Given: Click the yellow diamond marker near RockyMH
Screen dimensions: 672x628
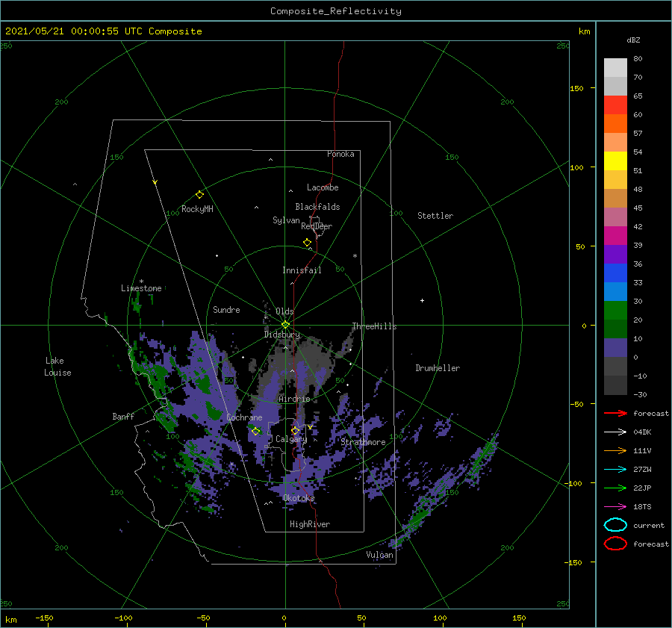Looking at the screenshot, I should [x=199, y=195].
